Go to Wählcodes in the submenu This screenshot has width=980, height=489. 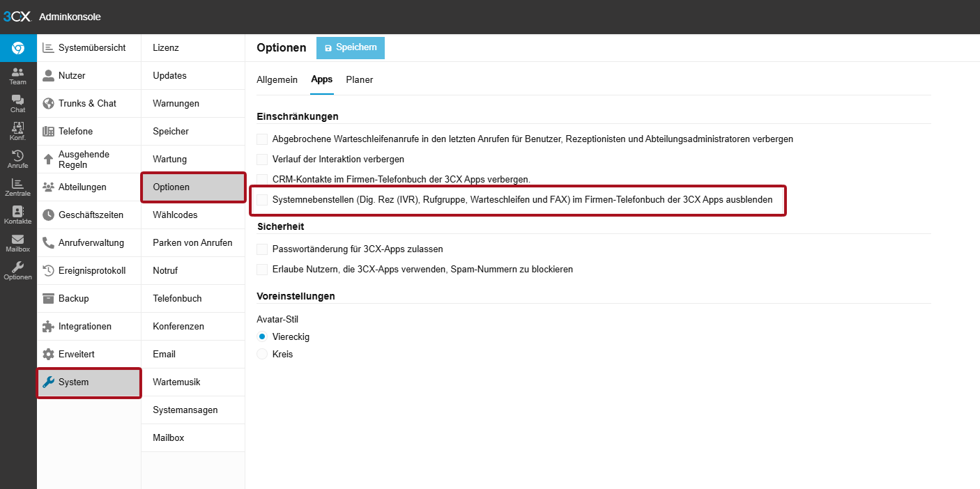[x=175, y=215]
